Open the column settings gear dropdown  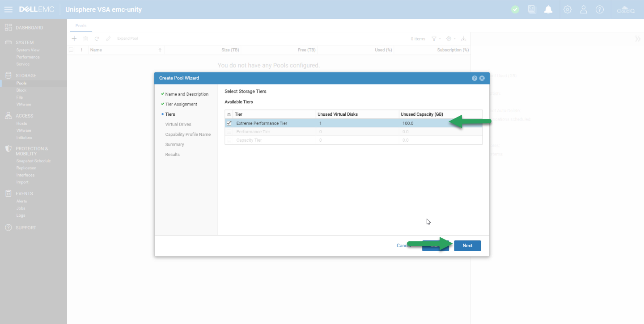tap(451, 39)
